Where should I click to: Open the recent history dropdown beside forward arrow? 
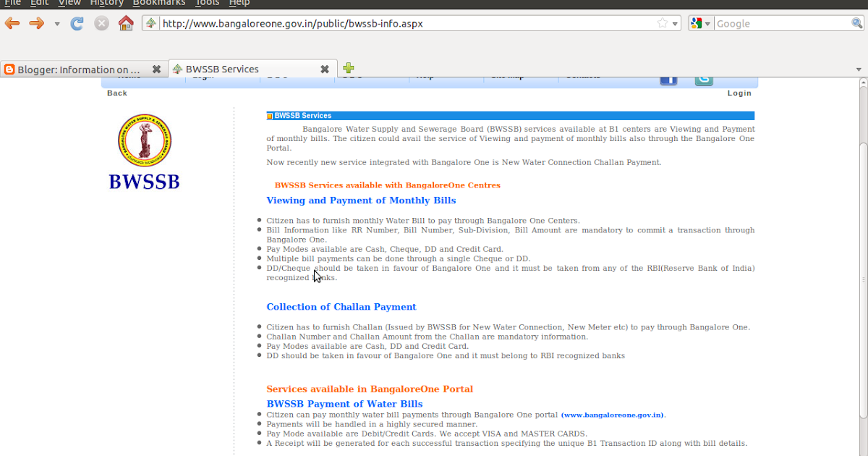point(56,22)
